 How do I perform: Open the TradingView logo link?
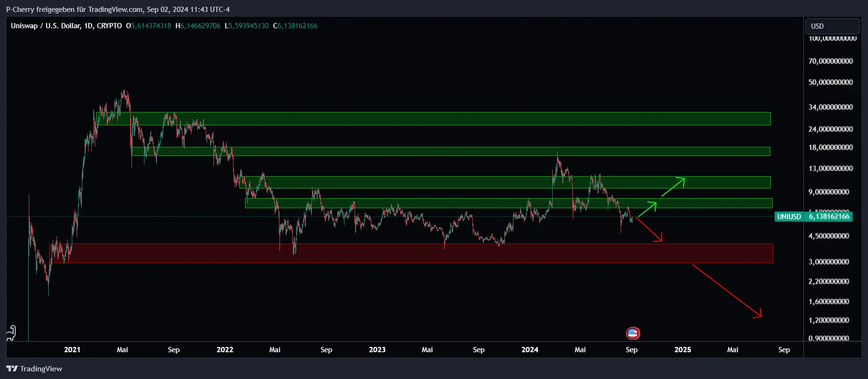click(34, 368)
